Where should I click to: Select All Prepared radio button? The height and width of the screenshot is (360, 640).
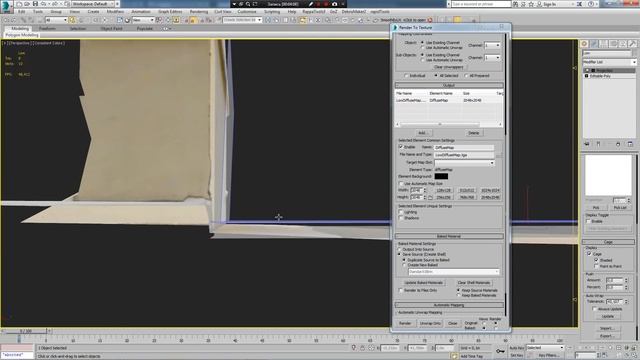click(x=466, y=76)
